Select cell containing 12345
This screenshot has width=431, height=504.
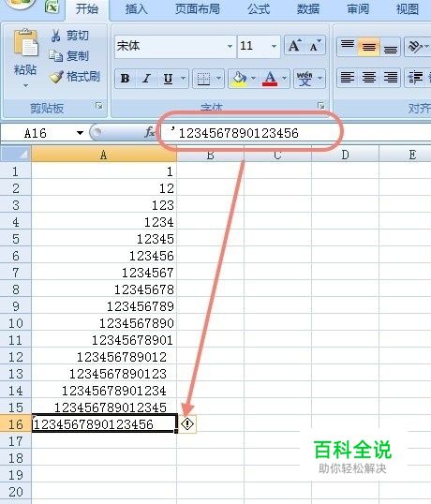(x=104, y=239)
